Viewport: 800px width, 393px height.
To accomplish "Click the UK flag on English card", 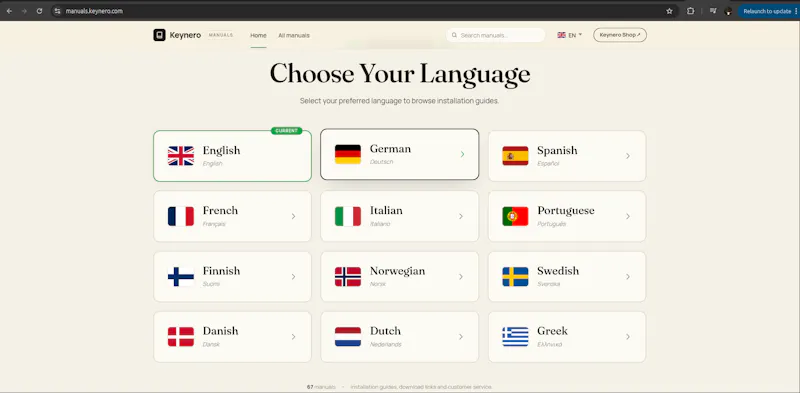I will point(181,156).
